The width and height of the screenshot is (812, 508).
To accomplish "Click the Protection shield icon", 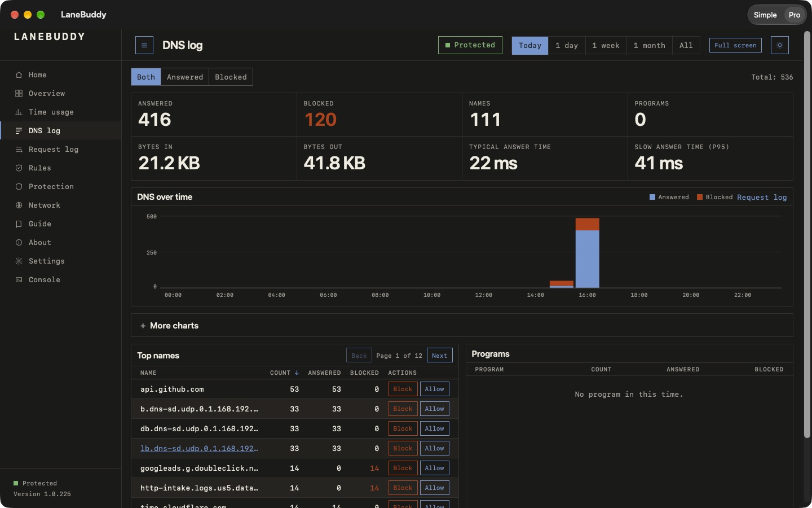I will click(x=19, y=186).
